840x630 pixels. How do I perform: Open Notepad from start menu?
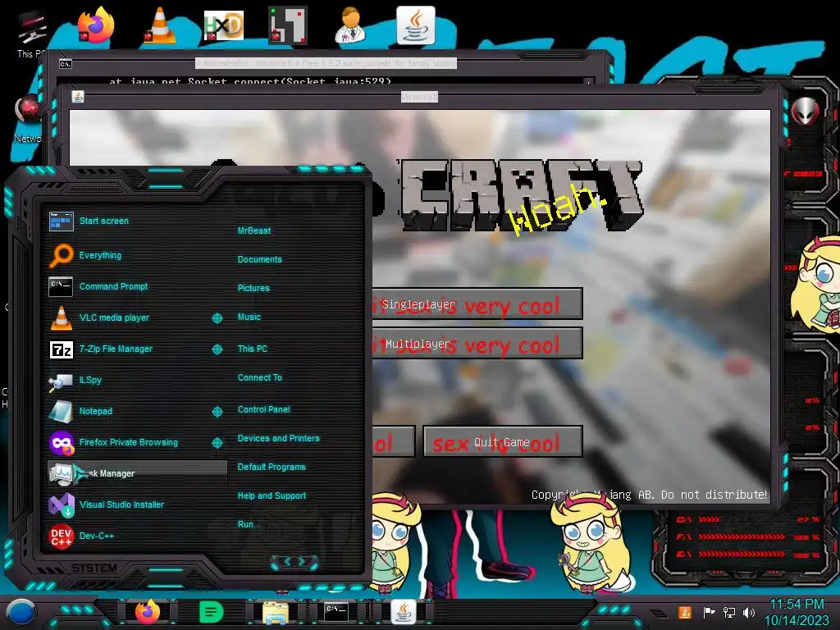coord(95,411)
